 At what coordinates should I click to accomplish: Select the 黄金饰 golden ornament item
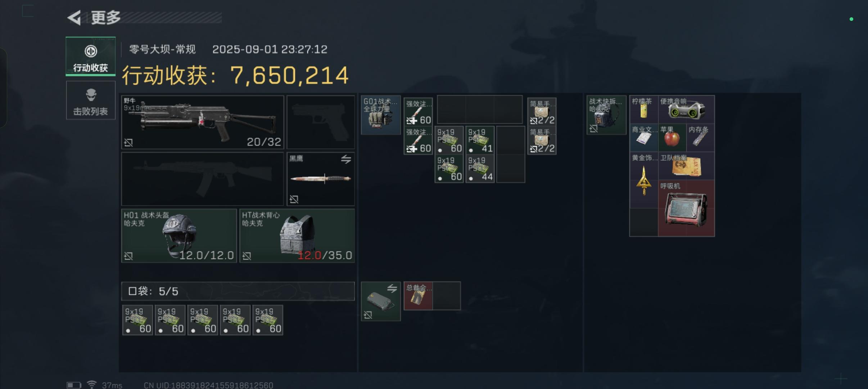pyautogui.click(x=644, y=180)
